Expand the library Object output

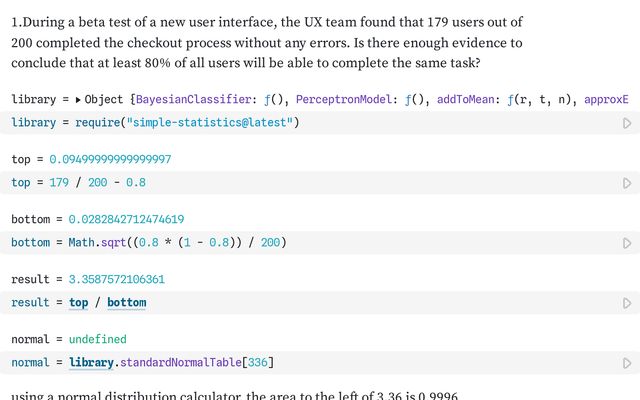(x=79, y=100)
